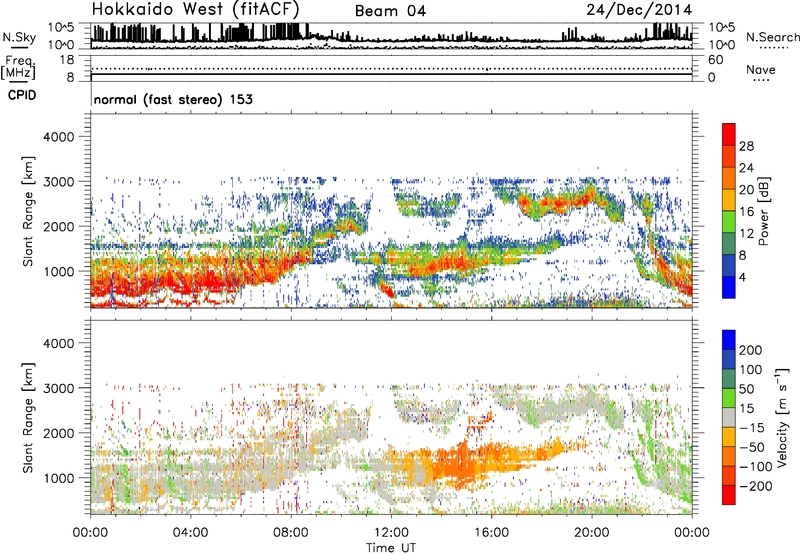Select the title "Hokkaido West (fitACF)"
800x554 pixels.
pyautogui.click(x=195, y=9)
